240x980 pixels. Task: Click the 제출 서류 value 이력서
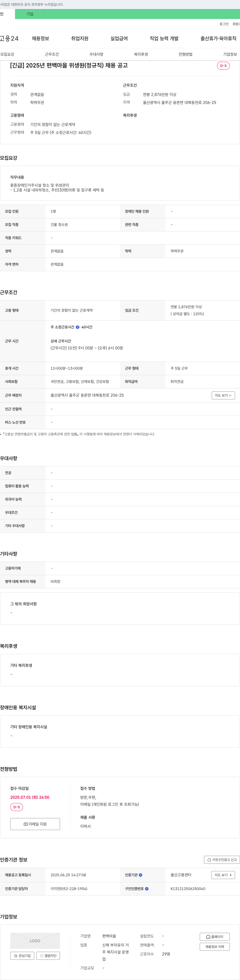(85, 826)
